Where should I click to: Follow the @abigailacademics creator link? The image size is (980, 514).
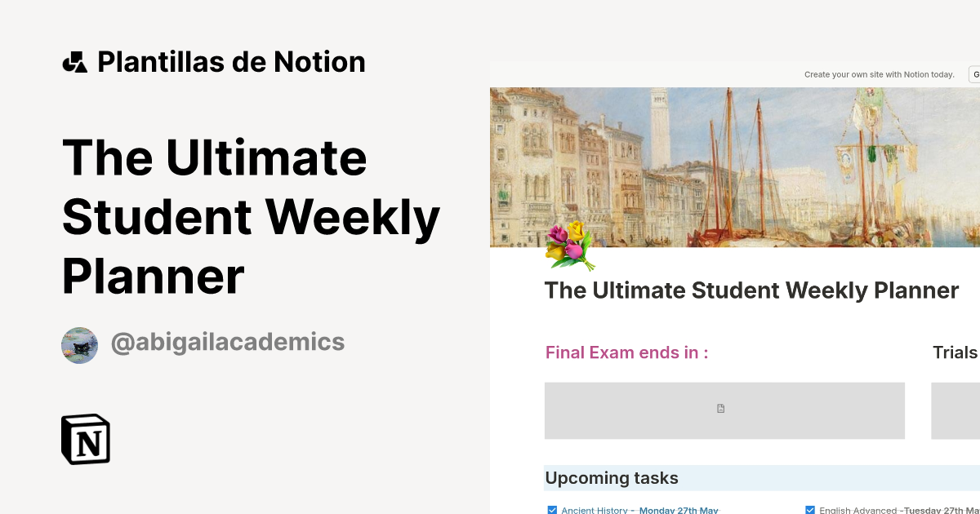[x=227, y=342]
